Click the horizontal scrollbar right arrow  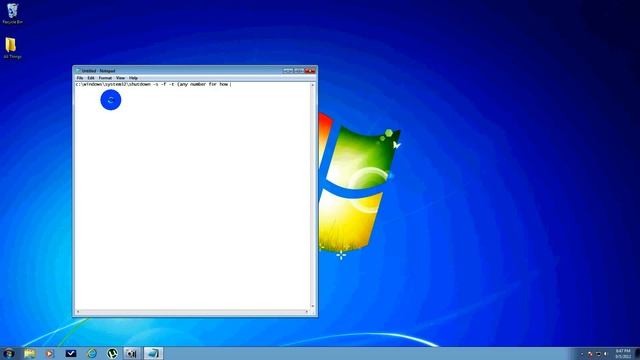coord(307,312)
